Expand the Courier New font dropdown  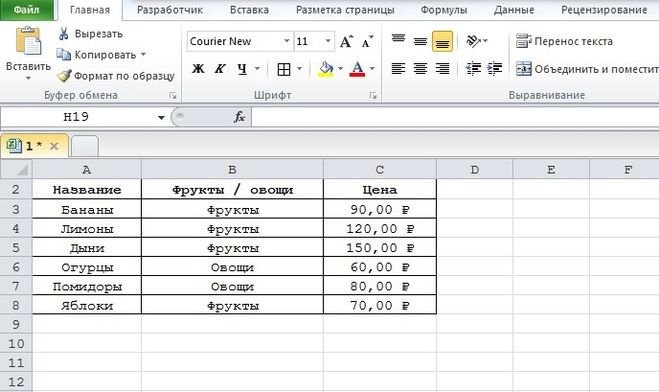pyautogui.click(x=287, y=41)
